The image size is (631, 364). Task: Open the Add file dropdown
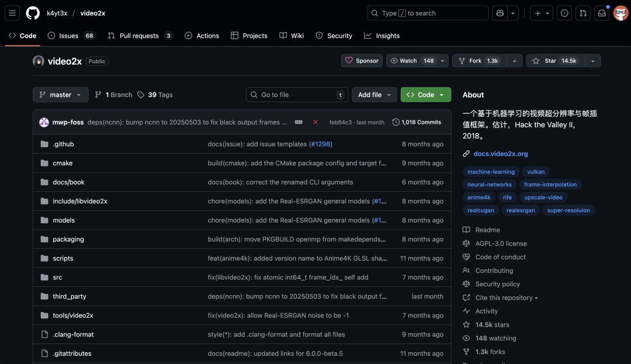point(375,95)
